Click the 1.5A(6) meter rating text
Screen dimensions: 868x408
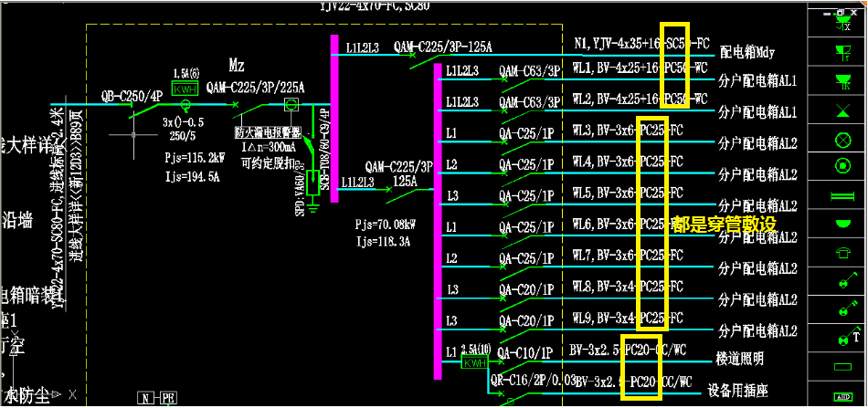pyautogui.click(x=186, y=74)
